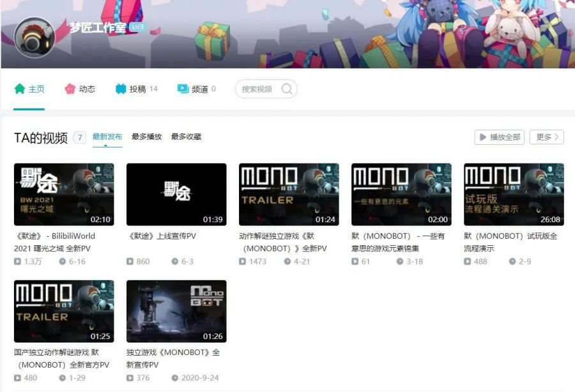The width and height of the screenshot is (575, 392).
Task: Click the clock icon beside 1-29
Action: [63, 378]
